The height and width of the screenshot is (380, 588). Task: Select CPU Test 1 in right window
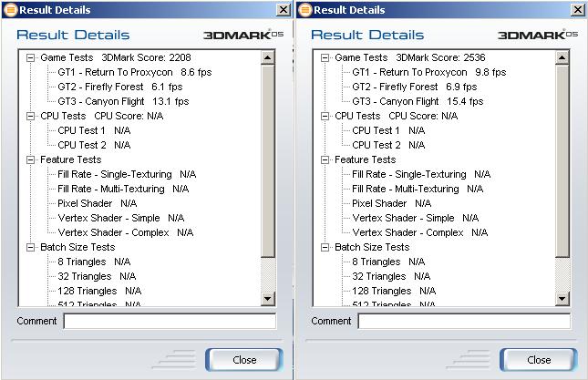click(x=388, y=131)
